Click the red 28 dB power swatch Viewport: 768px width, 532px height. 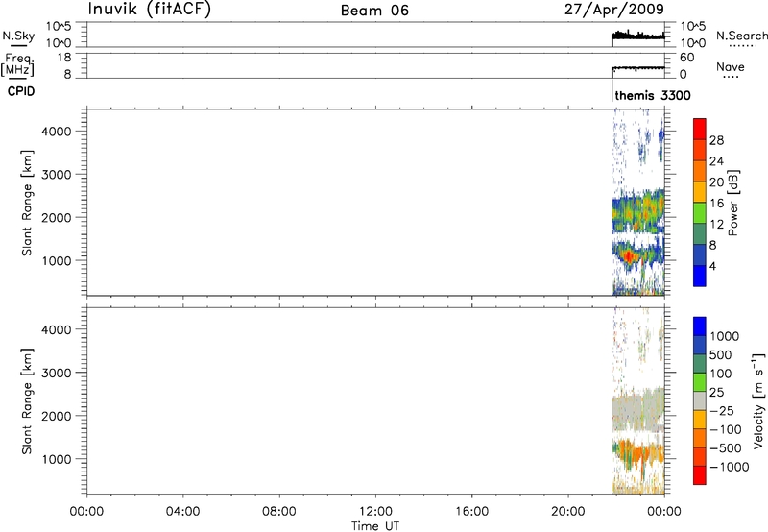pyautogui.click(x=700, y=130)
